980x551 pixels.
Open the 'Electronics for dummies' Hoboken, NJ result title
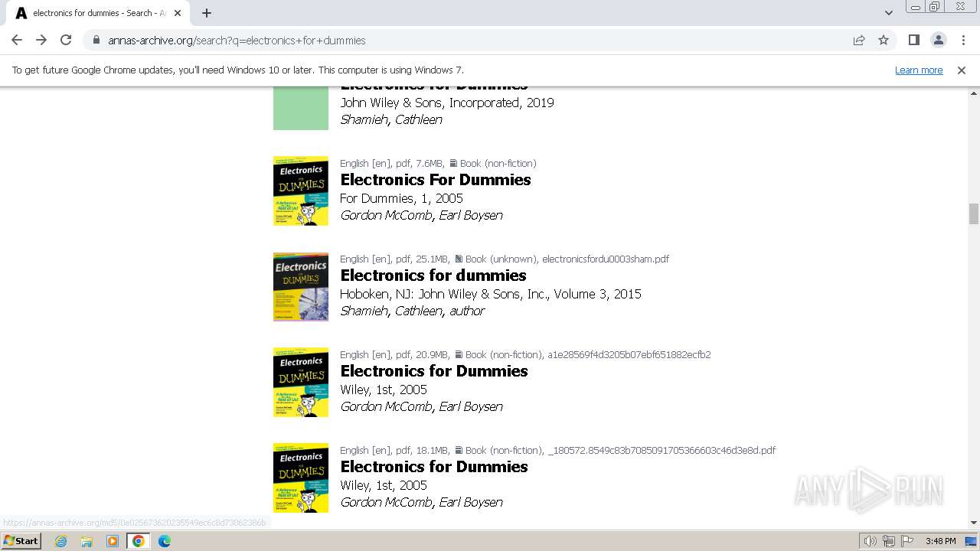433,275
